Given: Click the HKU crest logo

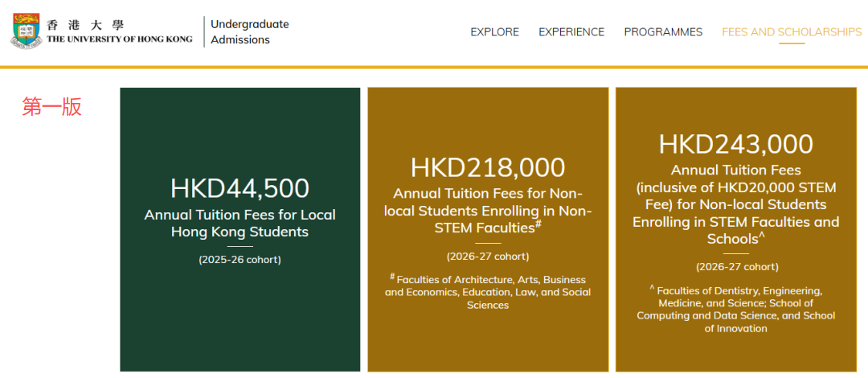Looking at the screenshot, I should pyautogui.click(x=27, y=31).
